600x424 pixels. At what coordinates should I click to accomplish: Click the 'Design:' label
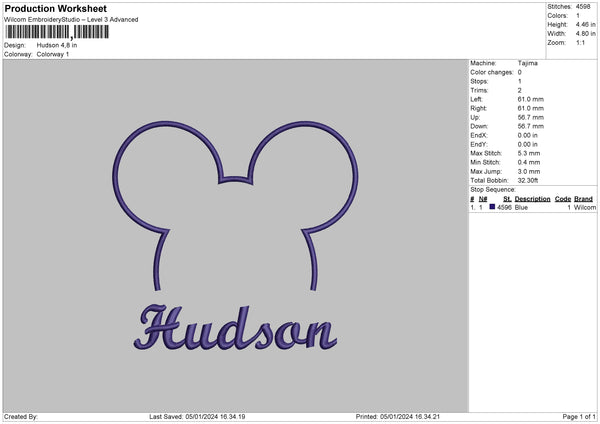[x=15, y=45]
